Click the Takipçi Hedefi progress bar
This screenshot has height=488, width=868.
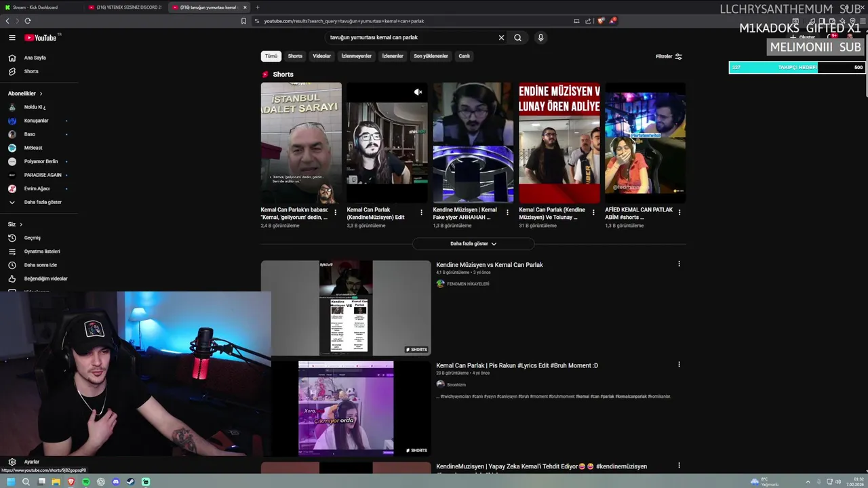(797, 67)
